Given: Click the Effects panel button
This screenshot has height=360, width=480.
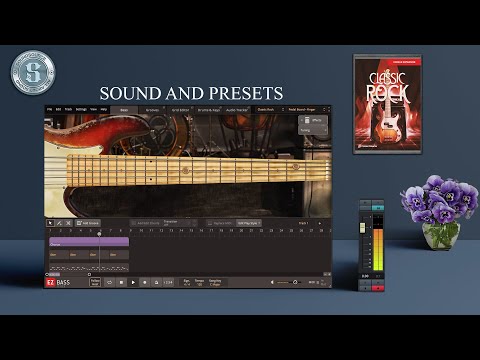Looking at the screenshot, I should tap(313, 120).
